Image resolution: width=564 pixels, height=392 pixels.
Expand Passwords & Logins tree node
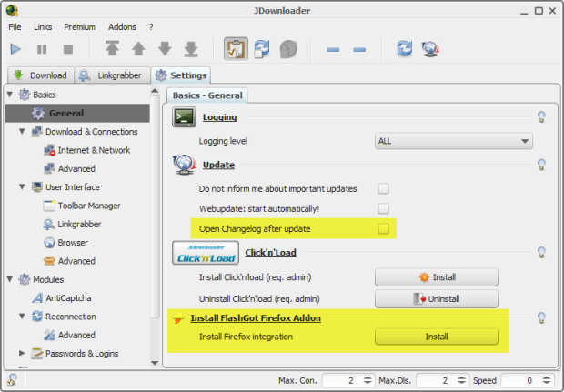(x=22, y=353)
